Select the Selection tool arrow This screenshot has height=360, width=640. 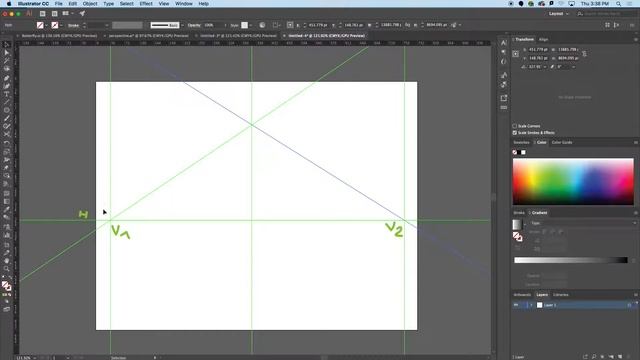point(7,45)
